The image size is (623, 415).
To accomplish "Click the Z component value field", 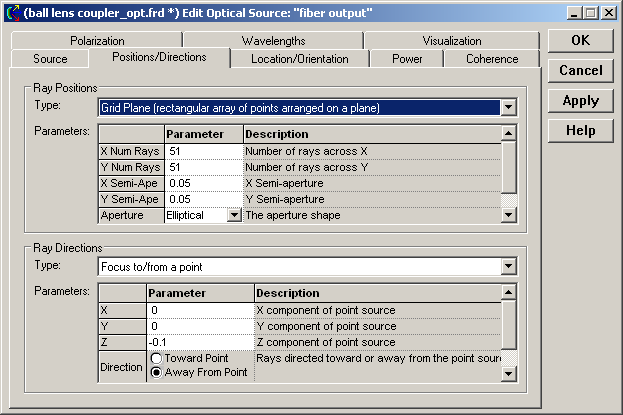I will coord(200,342).
